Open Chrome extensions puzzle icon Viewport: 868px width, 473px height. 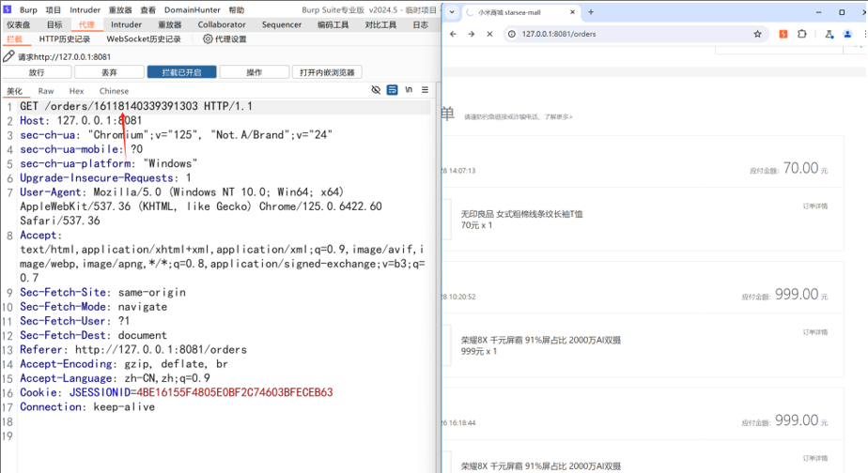(801, 34)
